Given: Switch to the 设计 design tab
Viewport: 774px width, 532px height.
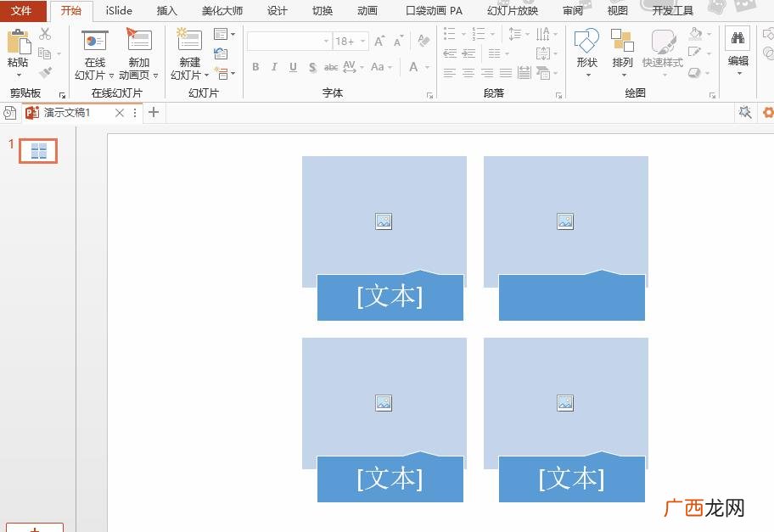Looking at the screenshot, I should click(x=278, y=10).
